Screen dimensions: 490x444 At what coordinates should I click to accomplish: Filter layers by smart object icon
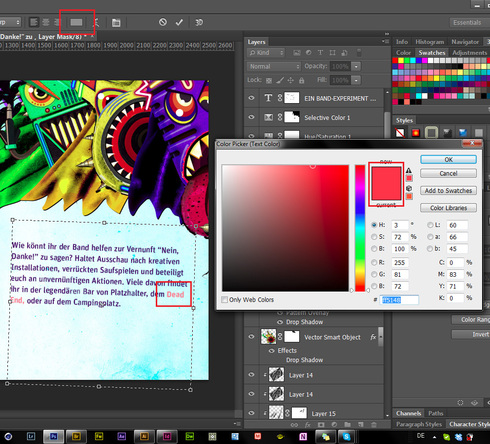coord(345,53)
